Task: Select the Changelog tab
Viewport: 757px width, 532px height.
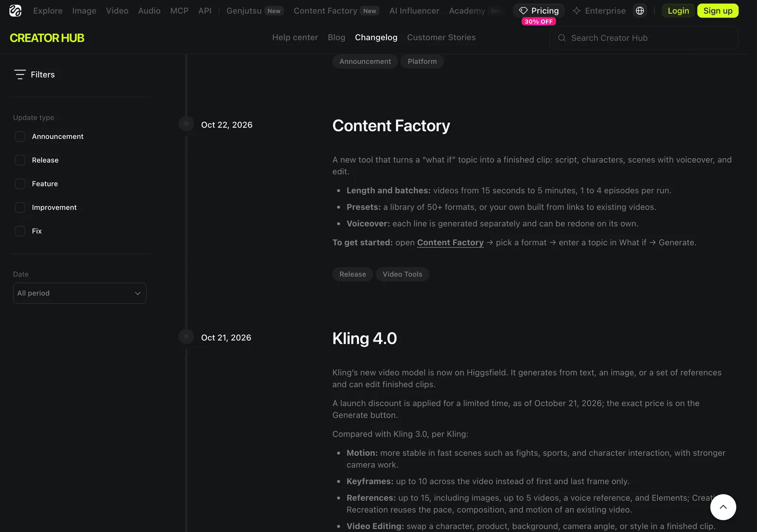Action: [376, 37]
